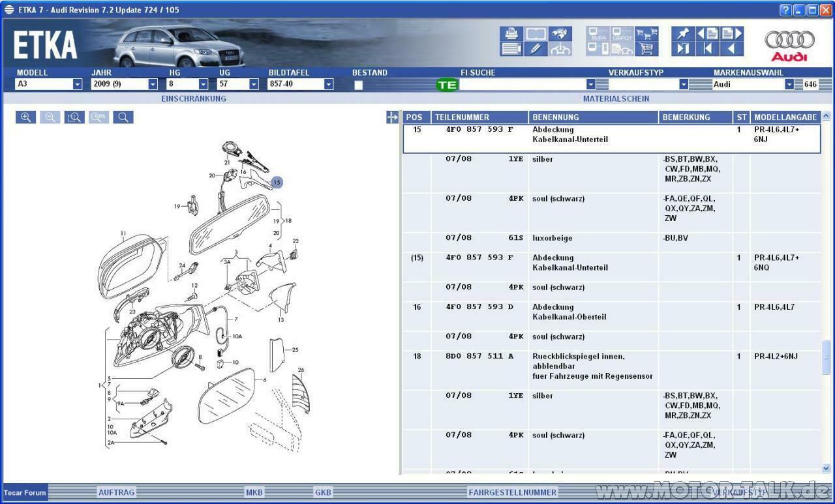
Task: Click the Fahrgestellnummer button
Action: [512, 492]
